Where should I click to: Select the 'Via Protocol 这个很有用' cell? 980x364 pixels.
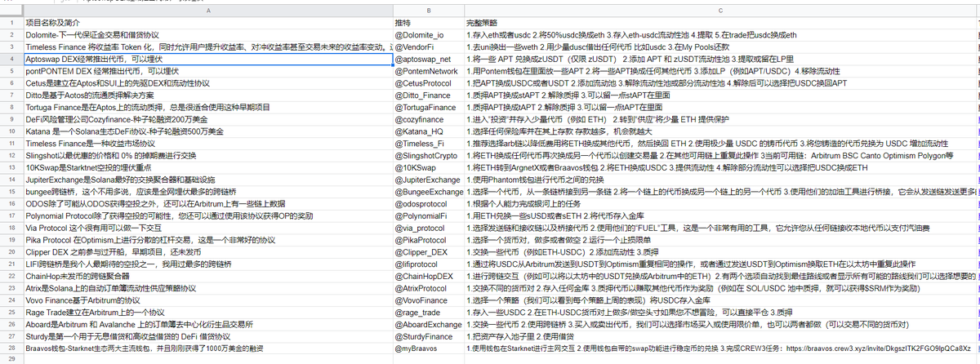[207, 227]
